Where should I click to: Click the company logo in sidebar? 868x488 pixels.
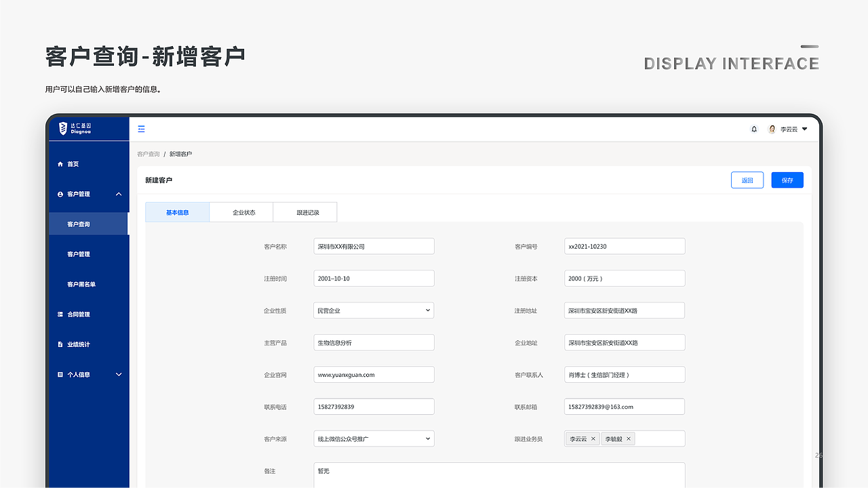click(75, 128)
